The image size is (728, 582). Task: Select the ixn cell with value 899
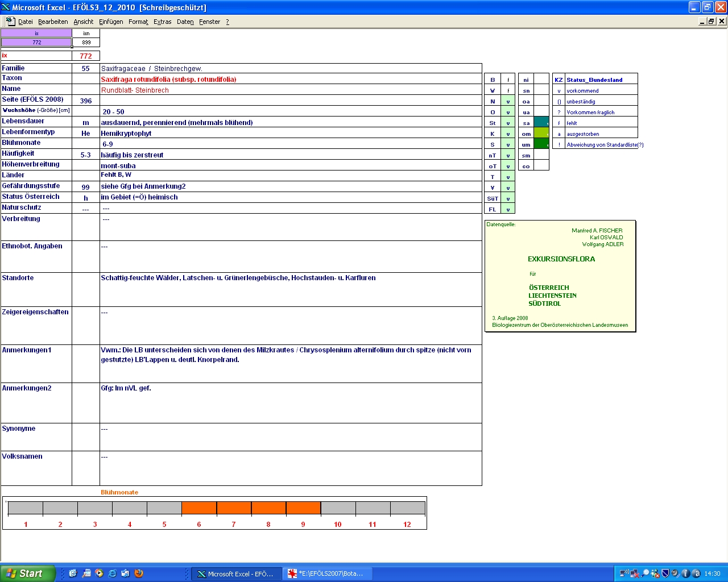[x=86, y=42]
